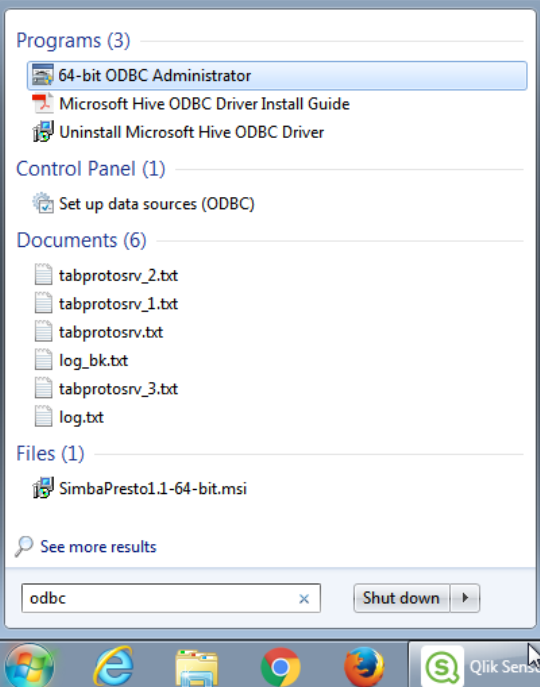Launch Internet Explorer from taskbar
The width and height of the screenshot is (540, 687).
click(114, 666)
